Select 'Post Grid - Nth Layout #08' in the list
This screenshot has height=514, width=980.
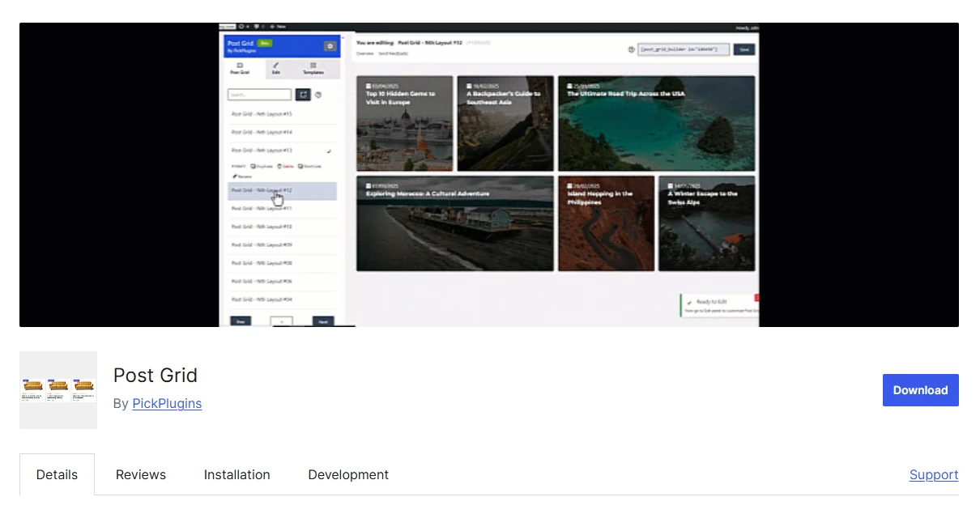(282, 263)
